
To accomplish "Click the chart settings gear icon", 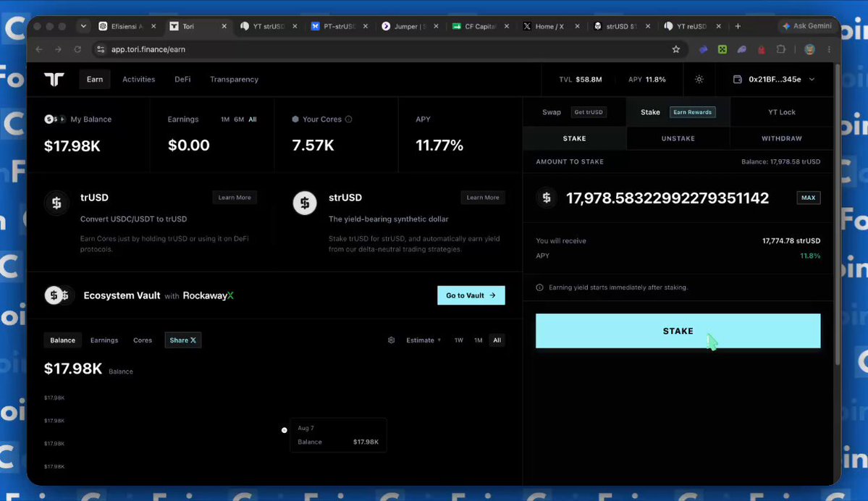I will point(392,340).
